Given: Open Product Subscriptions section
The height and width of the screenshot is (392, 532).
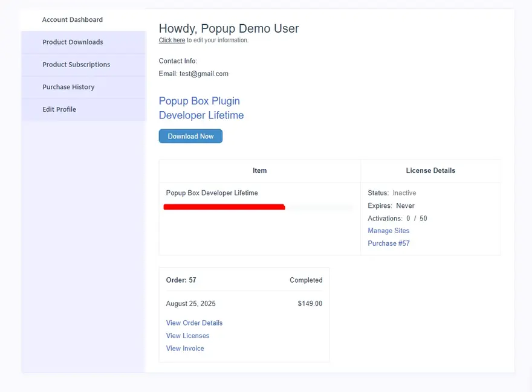Looking at the screenshot, I should pos(76,65).
